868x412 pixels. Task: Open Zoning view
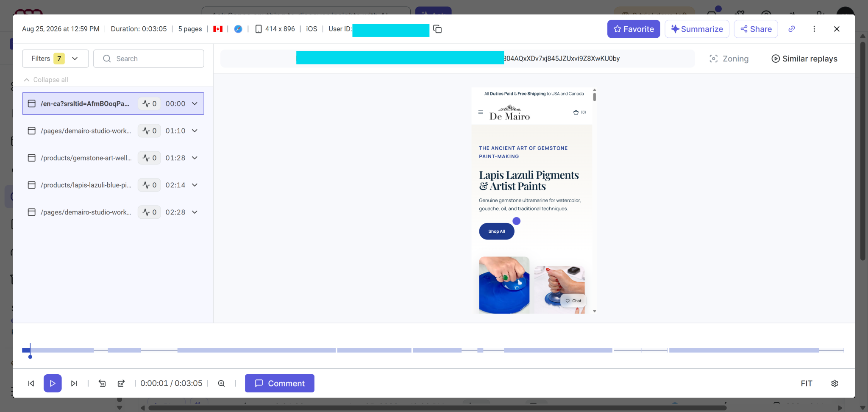pos(729,58)
